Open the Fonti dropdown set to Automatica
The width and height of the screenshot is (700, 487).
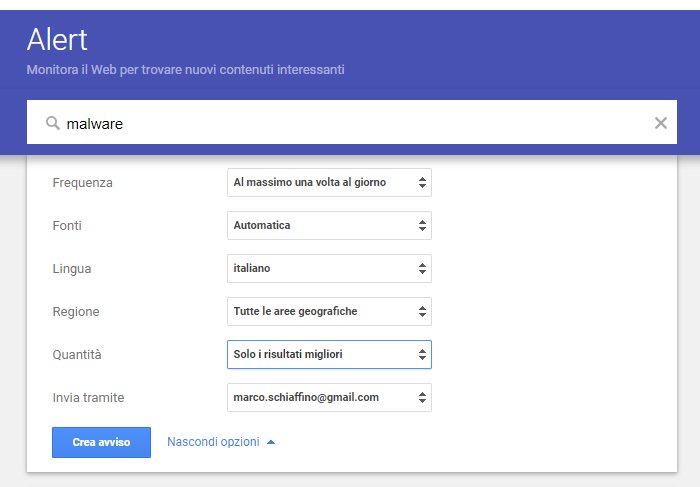tap(329, 225)
